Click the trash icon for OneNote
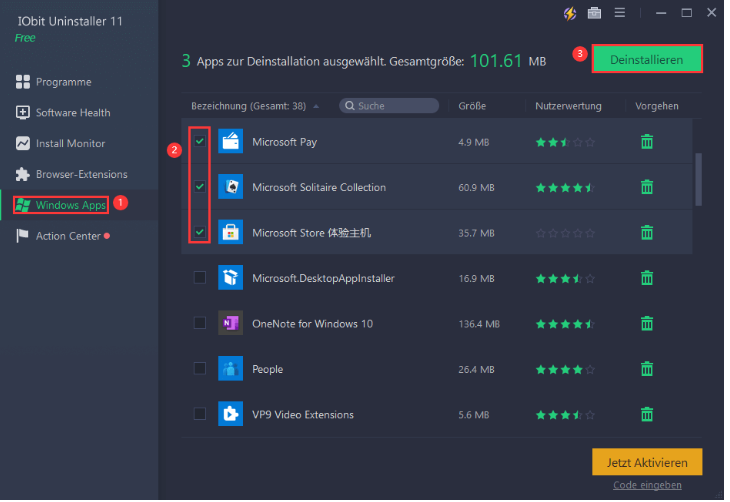 pos(647,323)
